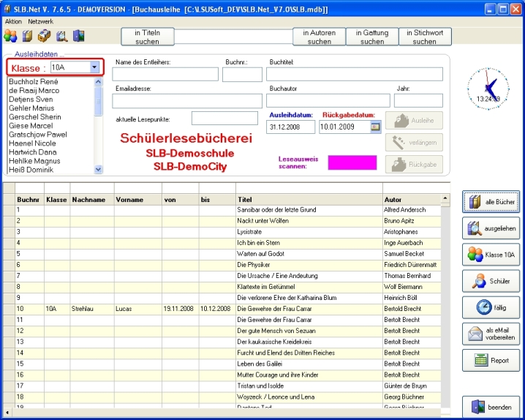Image resolution: width=525 pixels, height=420 pixels.
Task: Open the Klasse dropdown
Action: (x=94, y=67)
